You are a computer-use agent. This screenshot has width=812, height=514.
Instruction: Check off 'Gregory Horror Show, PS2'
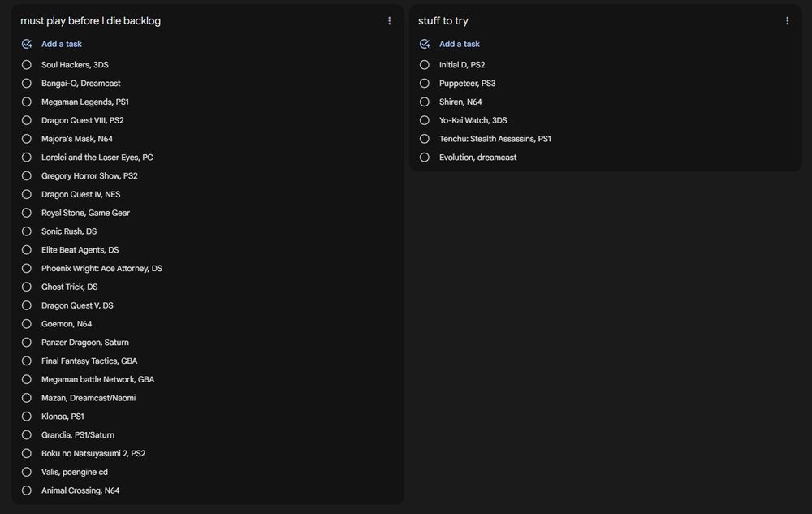[27, 176]
